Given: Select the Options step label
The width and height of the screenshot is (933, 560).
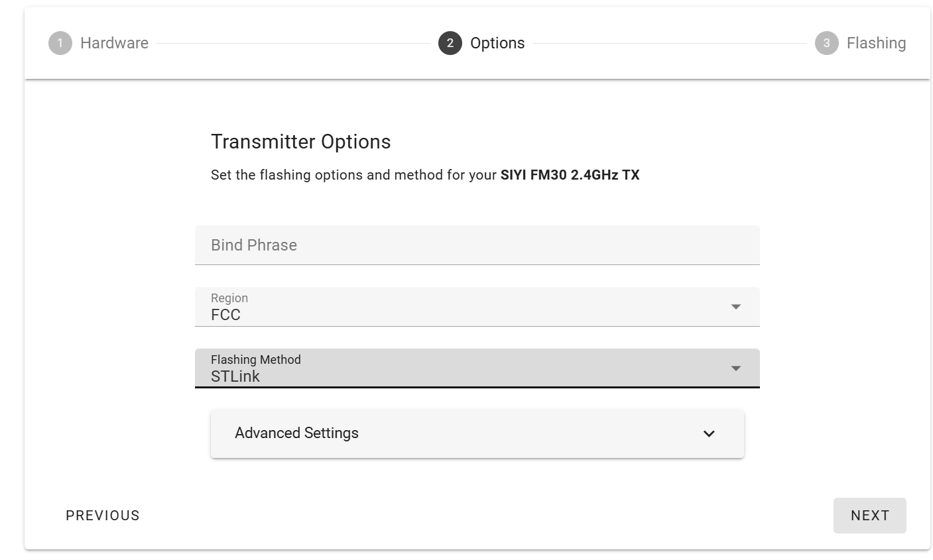Looking at the screenshot, I should point(497,43).
